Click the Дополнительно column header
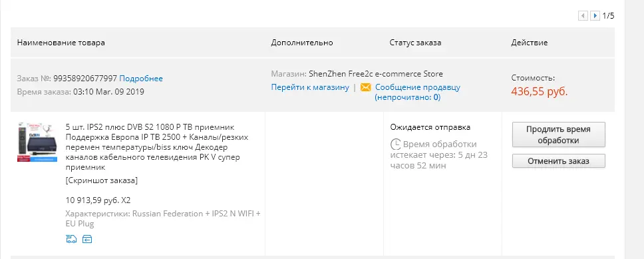The height and width of the screenshot is (259, 644). (x=302, y=43)
